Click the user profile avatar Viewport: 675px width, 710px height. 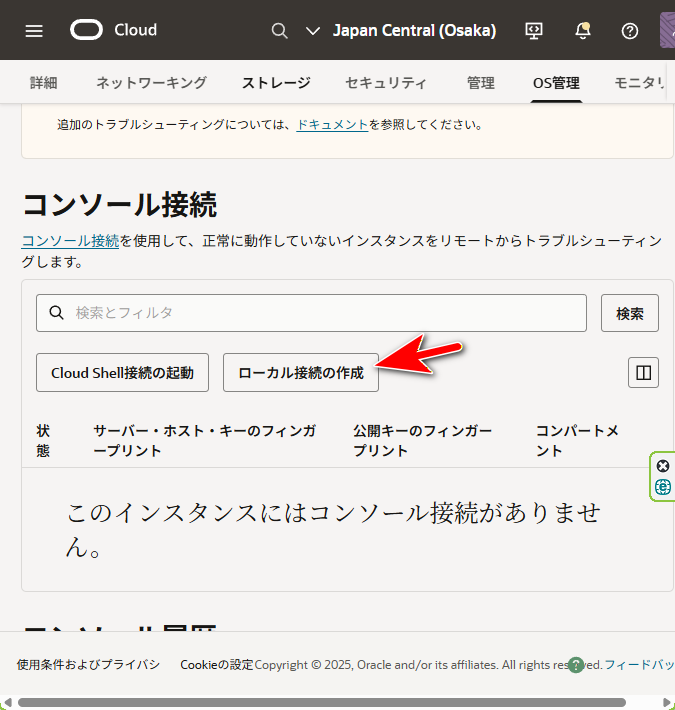click(667, 30)
